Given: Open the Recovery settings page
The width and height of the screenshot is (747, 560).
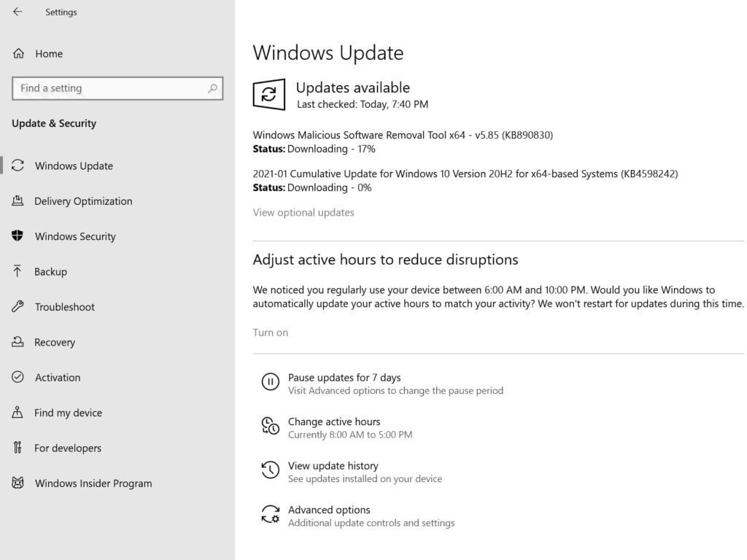Looking at the screenshot, I should [x=55, y=342].
